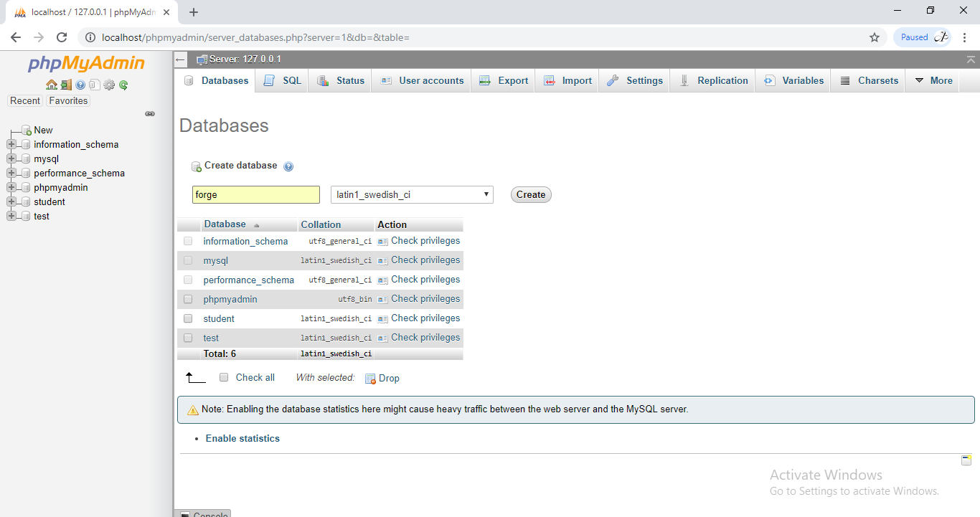Click the small window icon near bottom right
The height and width of the screenshot is (517, 980).
click(966, 460)
